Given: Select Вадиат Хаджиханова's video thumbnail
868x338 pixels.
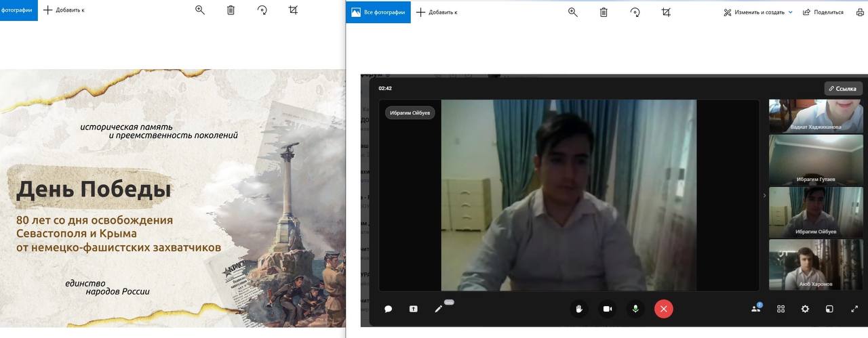Looking at the screenshot, I should [x=815, y=116].
